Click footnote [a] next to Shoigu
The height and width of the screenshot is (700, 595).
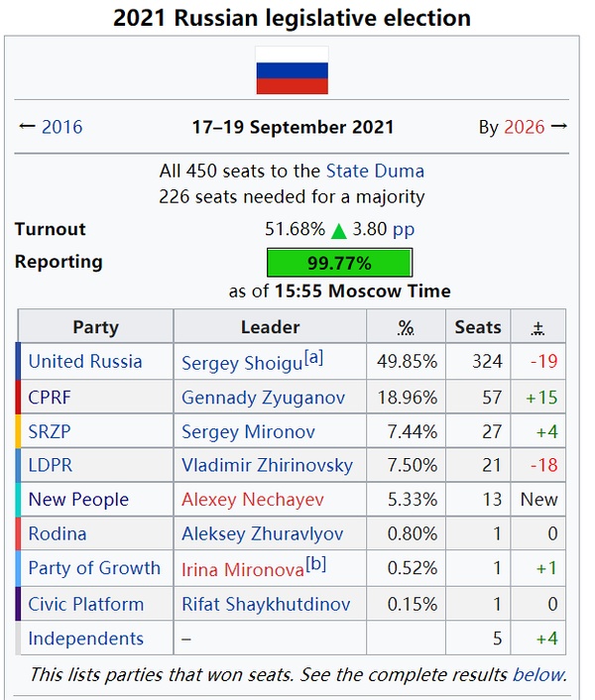(313, 357)
